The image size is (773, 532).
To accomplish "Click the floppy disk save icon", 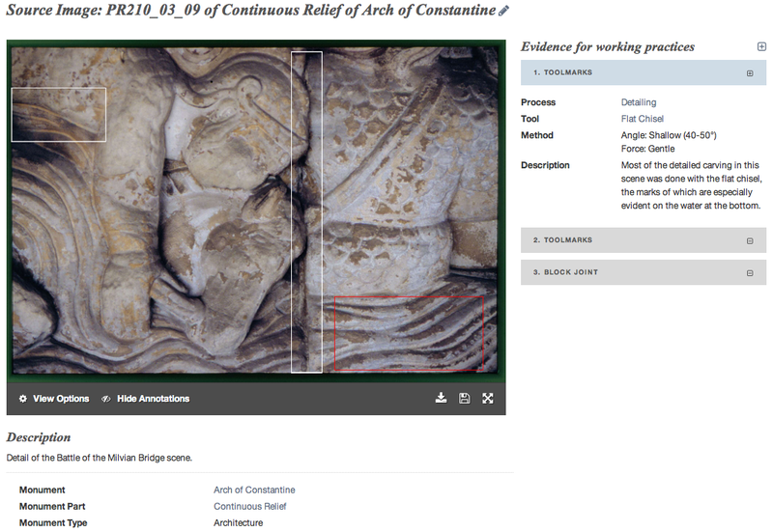I will pyautogui.click(x=465, y=398).
